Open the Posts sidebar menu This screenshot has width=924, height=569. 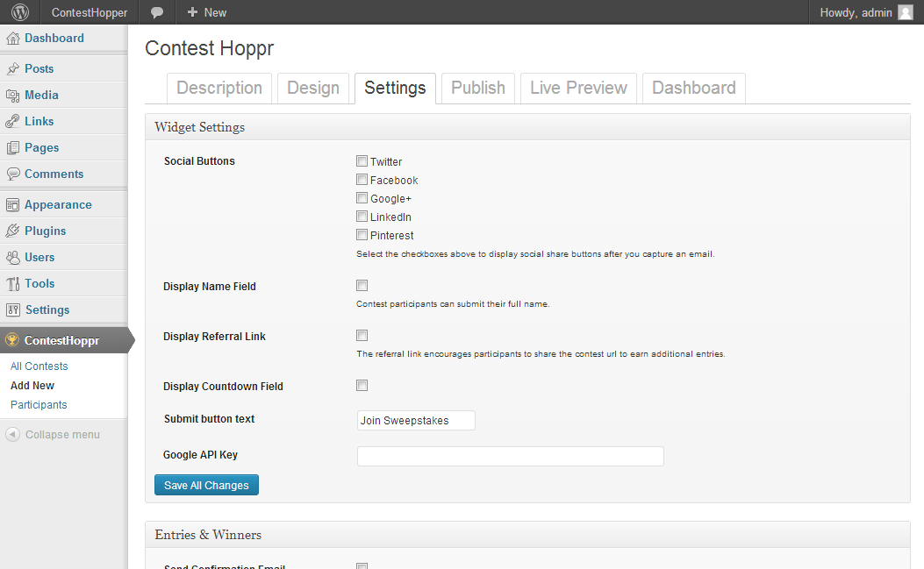[x=64, y=69]
